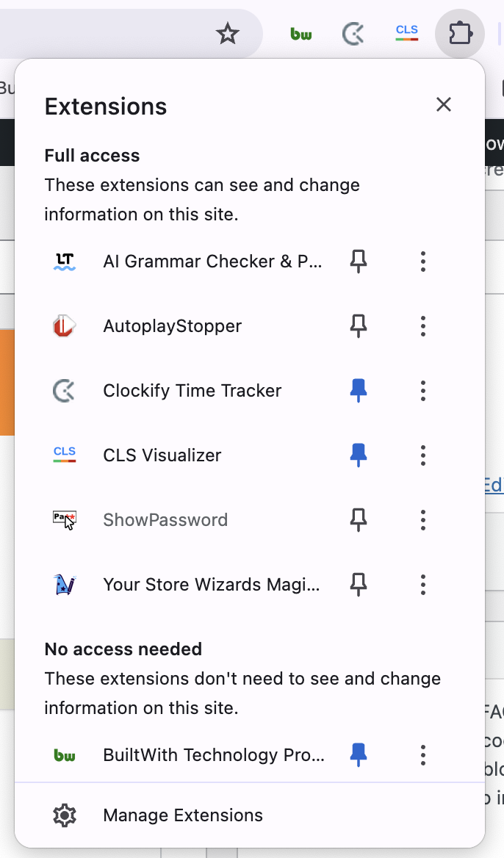The height and width of the screenshot is (858, 504).
Task: Unpin Clockify Time Tracker from the toolbar
Action: (359, 391)
